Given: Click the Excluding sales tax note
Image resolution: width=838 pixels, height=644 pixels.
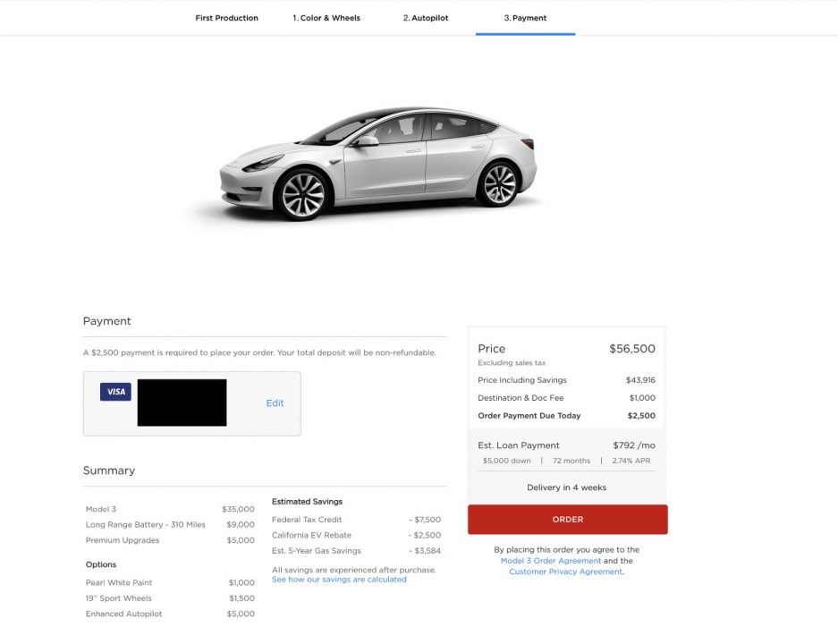Looking at the screenshot, I should [512, 363].
